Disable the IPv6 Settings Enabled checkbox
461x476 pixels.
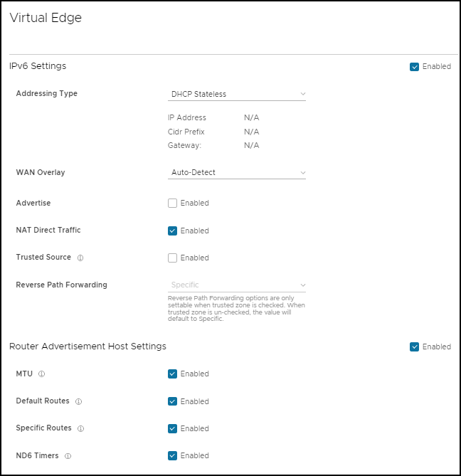pos(414,67)
